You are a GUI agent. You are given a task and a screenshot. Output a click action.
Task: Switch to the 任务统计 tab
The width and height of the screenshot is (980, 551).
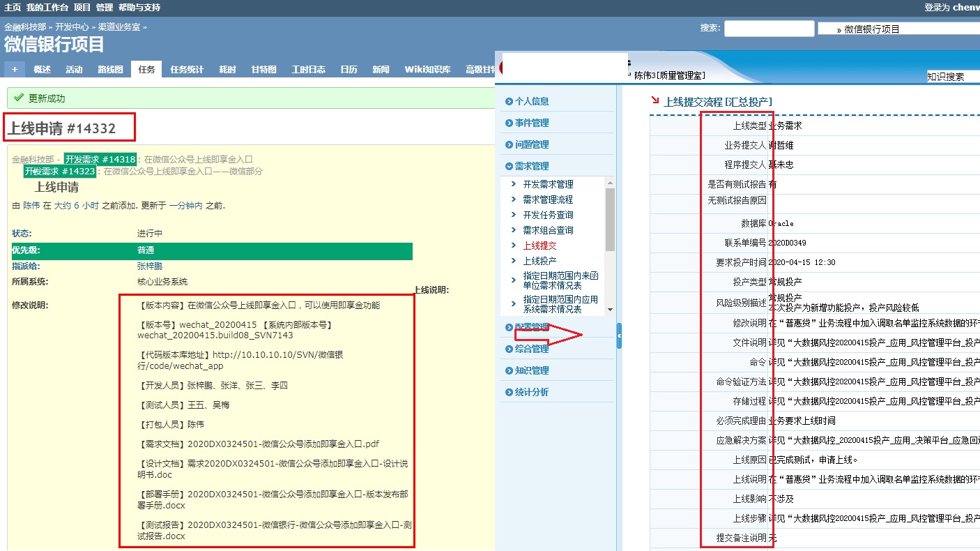pyautogui.click(x=187, y=69)
